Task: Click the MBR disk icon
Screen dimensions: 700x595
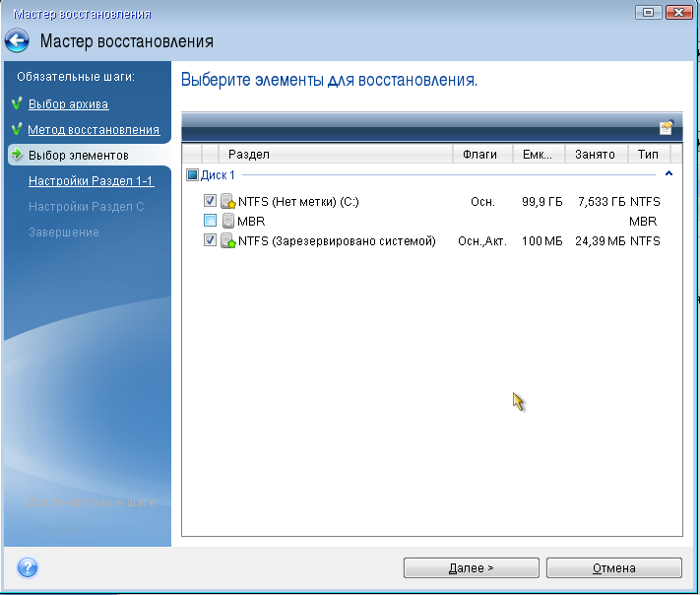Action: [x=228, y=221]
